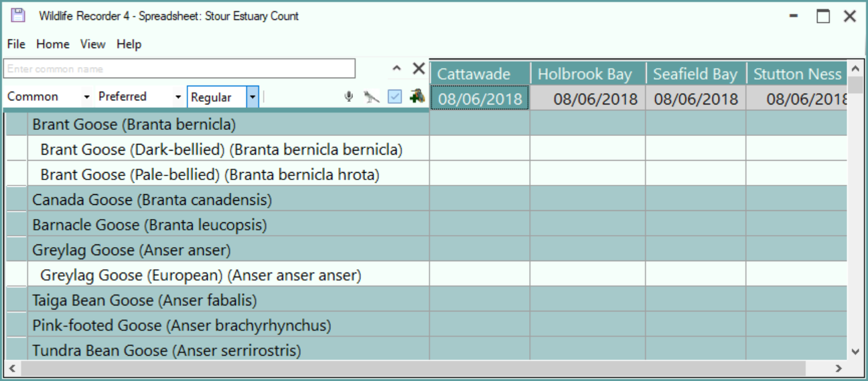The image size is (868, 381).
Task: Select Brant Goose (Branta bernicla) row
Action: [x=228, y=124]
